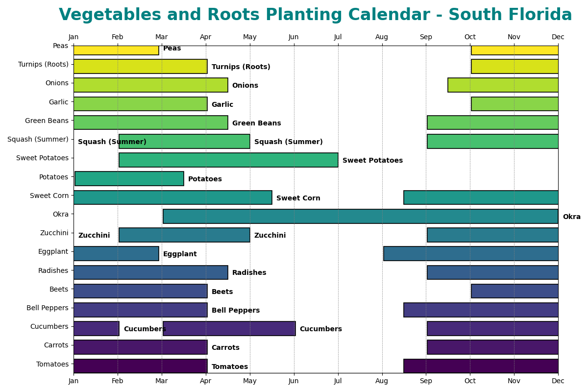Click the Potatoes planting bar

click(129, 178)
